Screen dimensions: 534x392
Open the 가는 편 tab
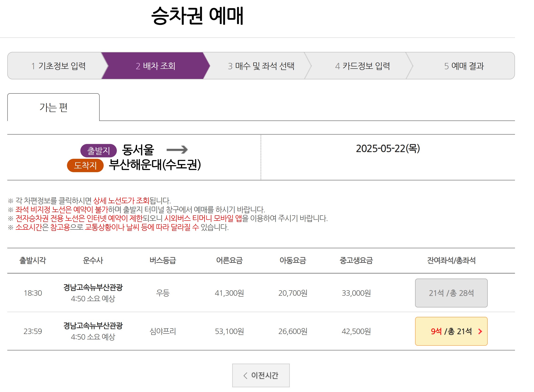point(53,108)
